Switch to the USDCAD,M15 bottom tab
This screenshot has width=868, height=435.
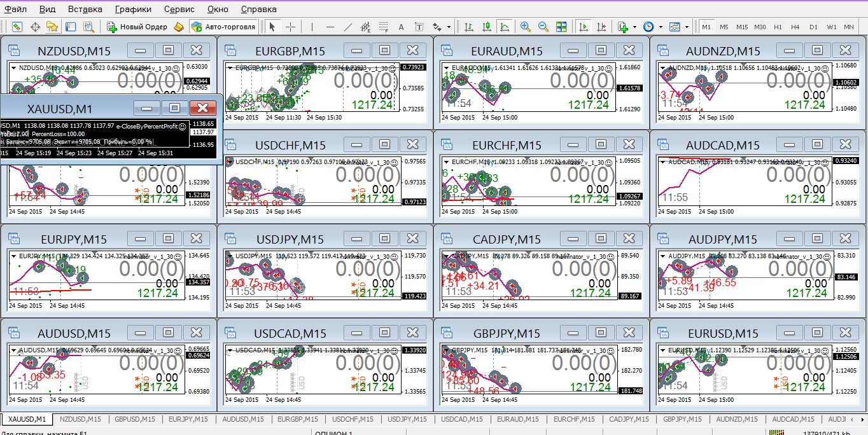click(461, 419)
